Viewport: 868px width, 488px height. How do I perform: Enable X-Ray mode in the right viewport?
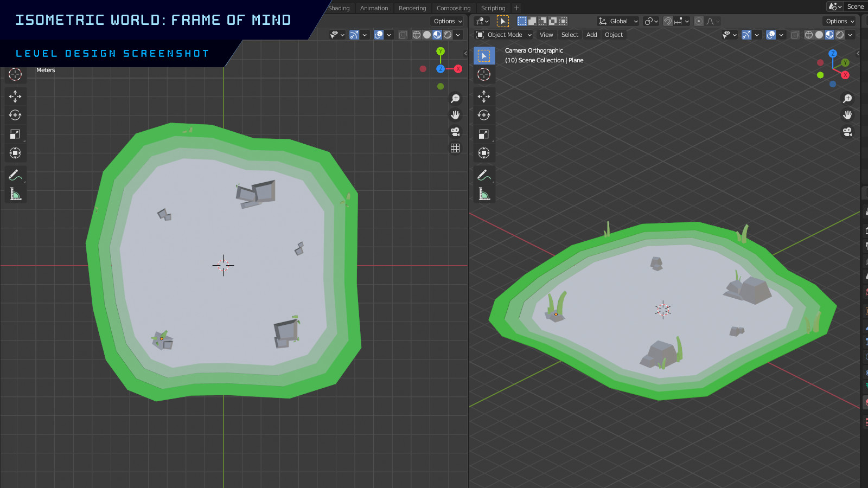click(795, 35)
